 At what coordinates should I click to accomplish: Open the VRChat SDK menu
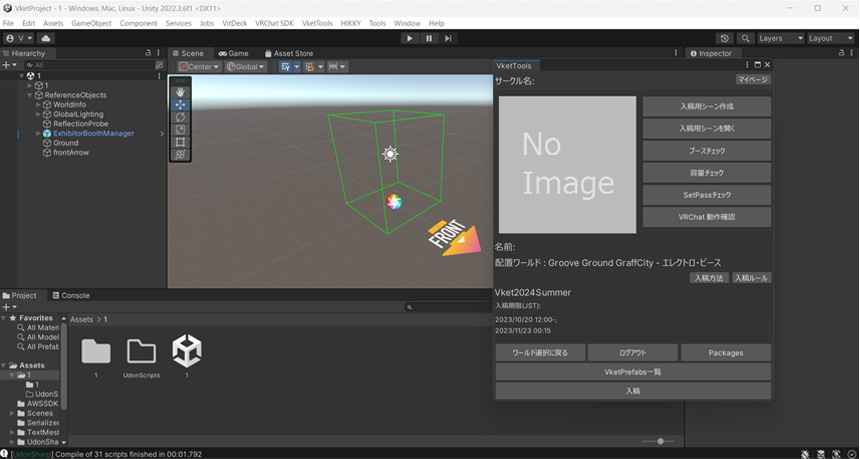click(x=274, y=23)
